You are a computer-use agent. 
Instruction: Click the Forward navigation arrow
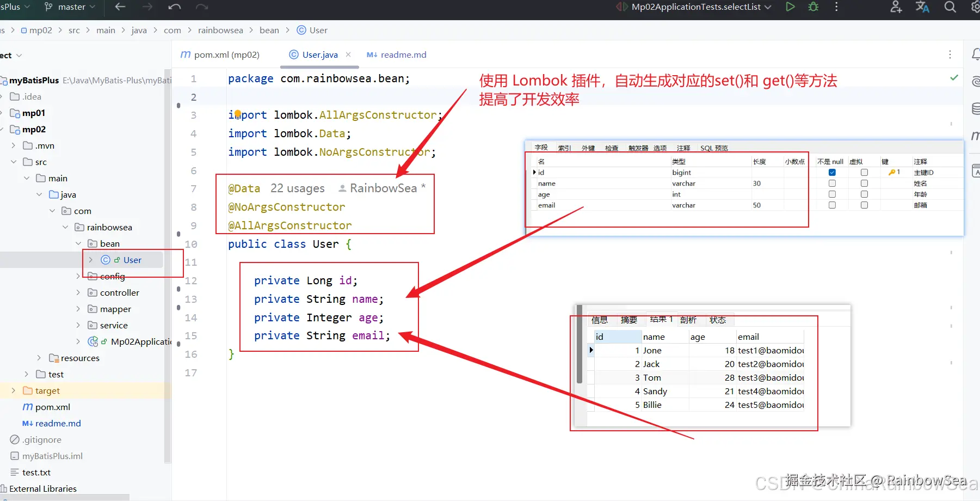pos(147,7)
